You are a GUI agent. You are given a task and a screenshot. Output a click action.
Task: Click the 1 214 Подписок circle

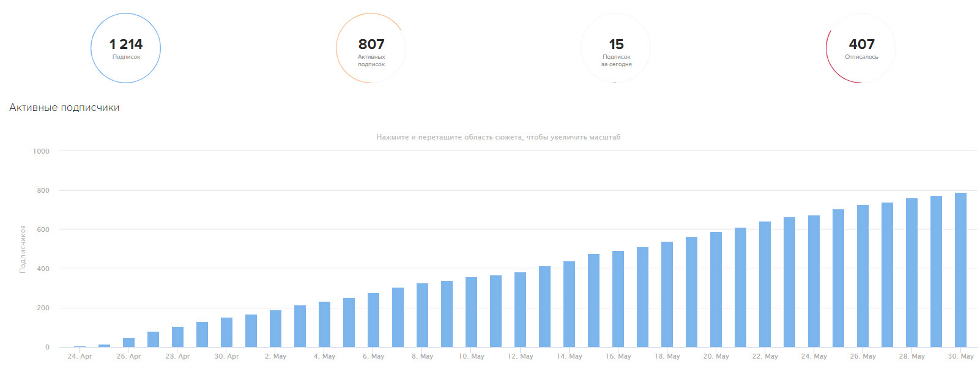[x=125, y=48]
